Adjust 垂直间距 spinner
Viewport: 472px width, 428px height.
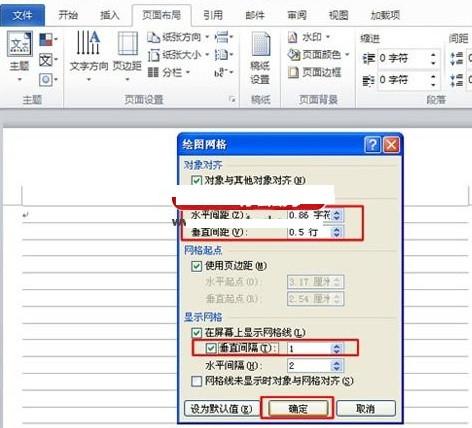click(337, 232)
